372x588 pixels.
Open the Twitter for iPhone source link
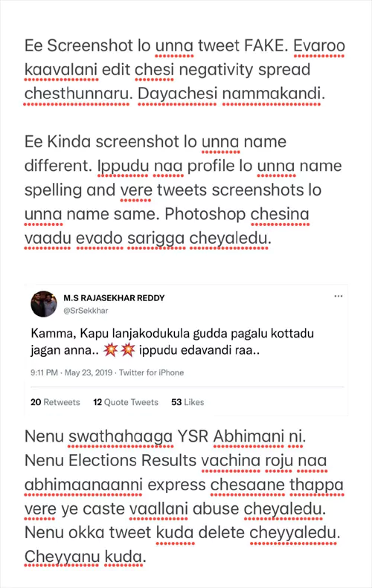(x=152, y=372)
